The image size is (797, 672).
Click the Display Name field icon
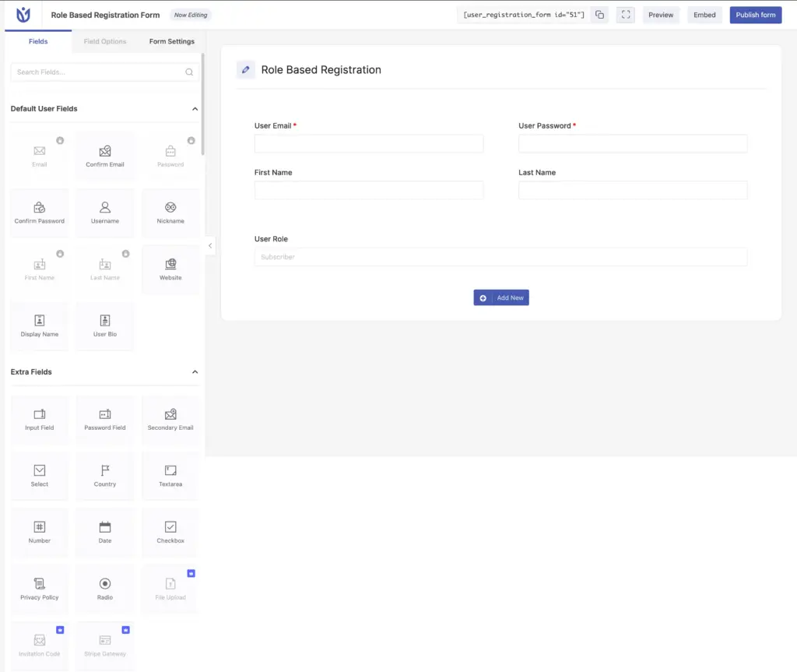39,326
